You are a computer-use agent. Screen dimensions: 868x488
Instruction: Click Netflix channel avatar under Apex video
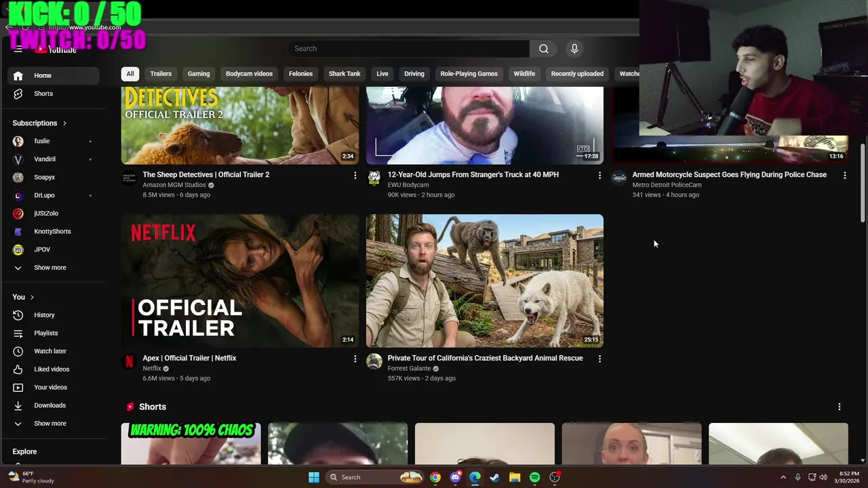coord(129,361)
